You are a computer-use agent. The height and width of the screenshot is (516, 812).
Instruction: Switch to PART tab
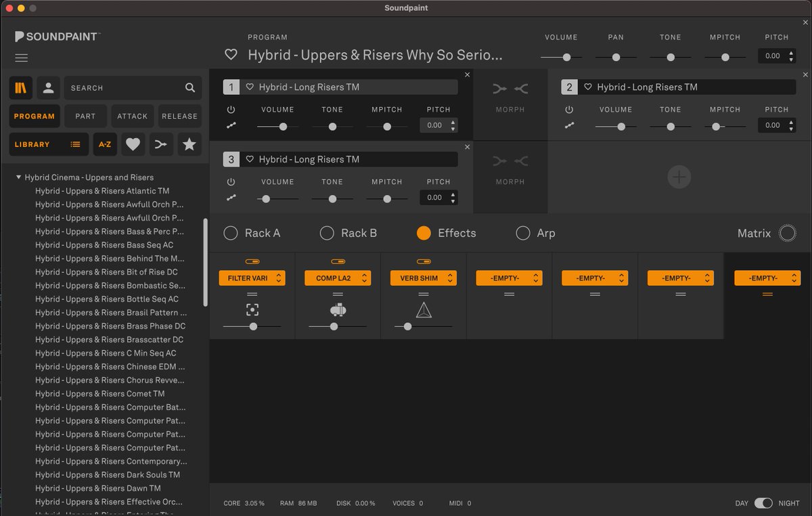[85, 116]
